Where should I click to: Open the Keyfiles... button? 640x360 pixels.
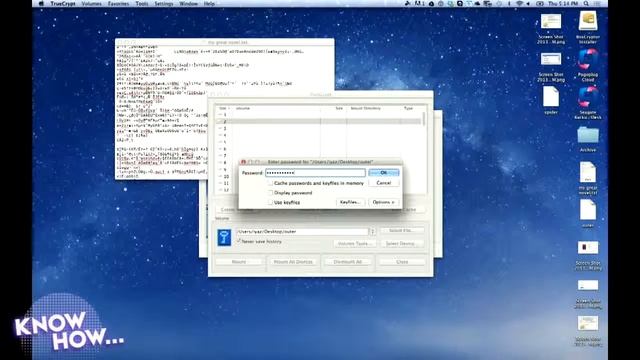coord(350,202)
